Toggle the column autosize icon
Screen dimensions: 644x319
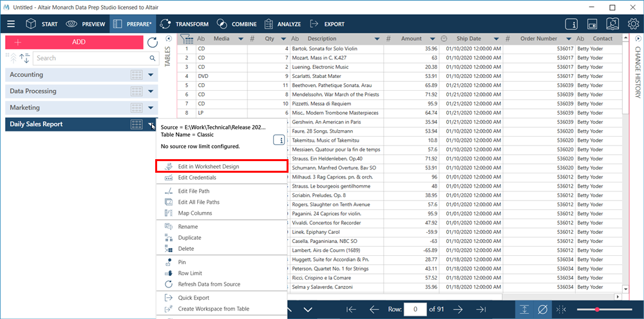coord(561,309)
